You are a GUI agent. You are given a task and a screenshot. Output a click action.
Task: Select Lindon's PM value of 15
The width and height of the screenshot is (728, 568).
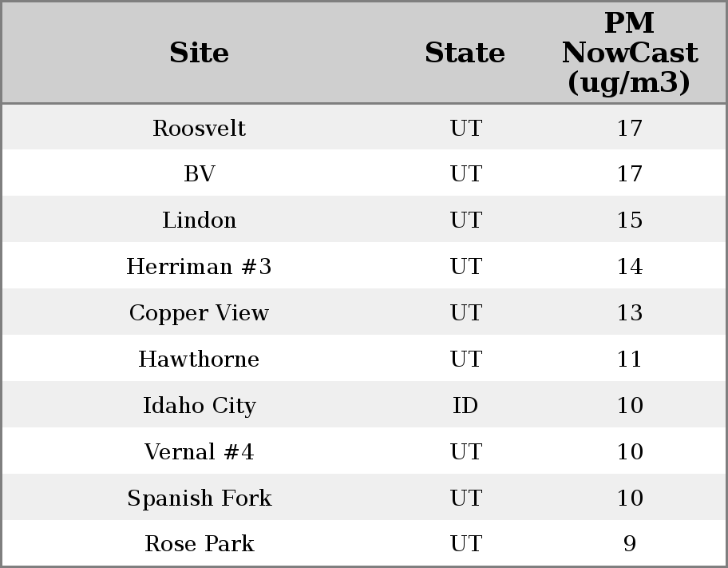629,220
